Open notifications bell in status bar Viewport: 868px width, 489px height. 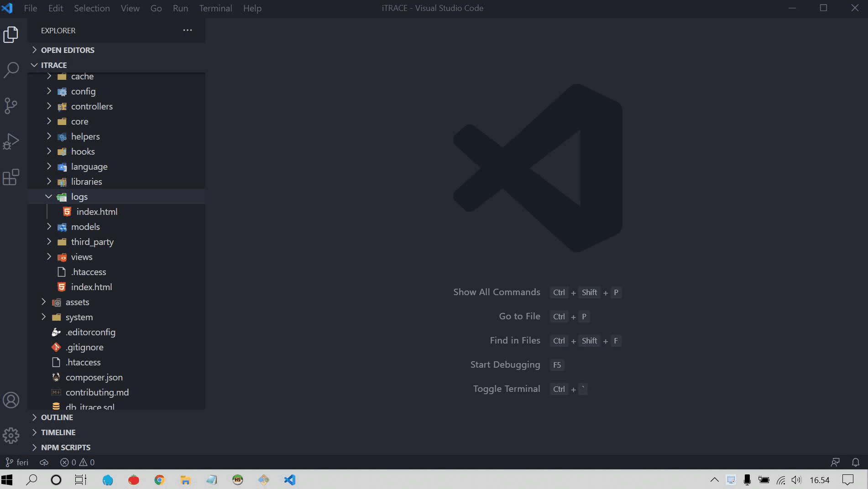pyautogui.click(x=856, y=462)
